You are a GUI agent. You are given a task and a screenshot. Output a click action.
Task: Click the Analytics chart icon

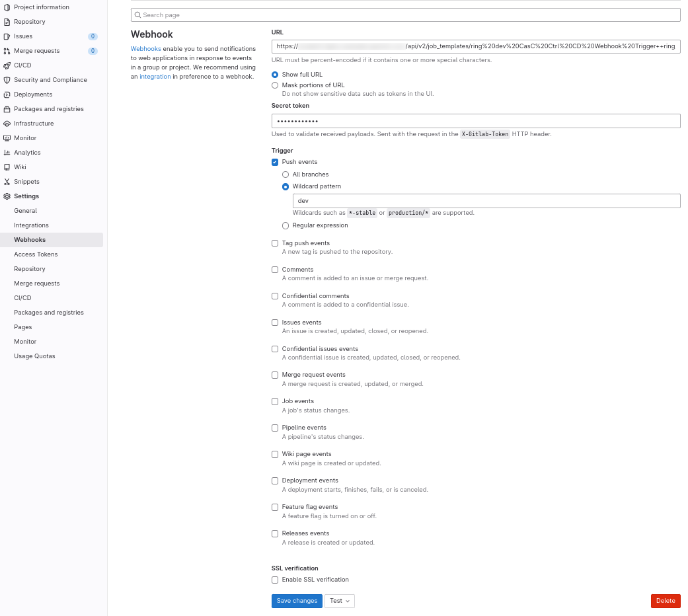7,152
